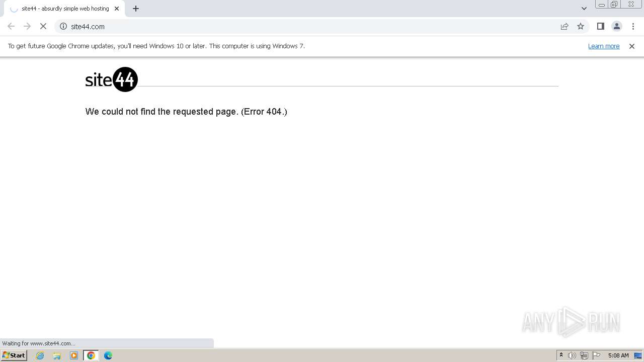Click the taskbar clock showing 5:08 AM
Image resolution: width=644 pixels, height=362 pixels.
pyautogui.click(x=618, y=355)
